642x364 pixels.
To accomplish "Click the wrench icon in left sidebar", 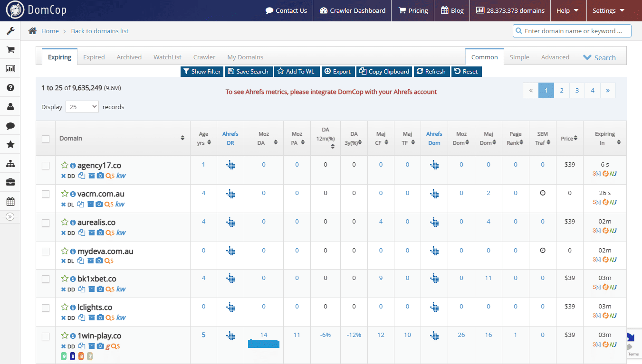I will 10,31.
